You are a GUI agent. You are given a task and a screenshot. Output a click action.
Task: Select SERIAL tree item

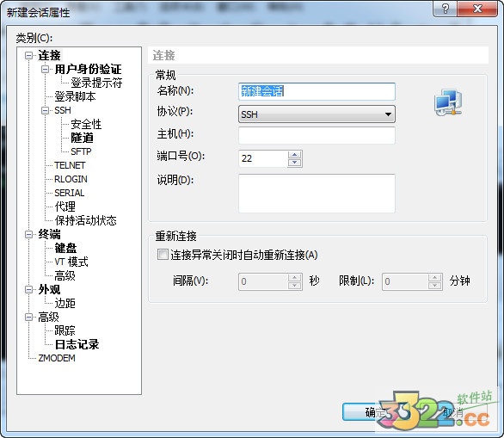[x=70, y=193]
